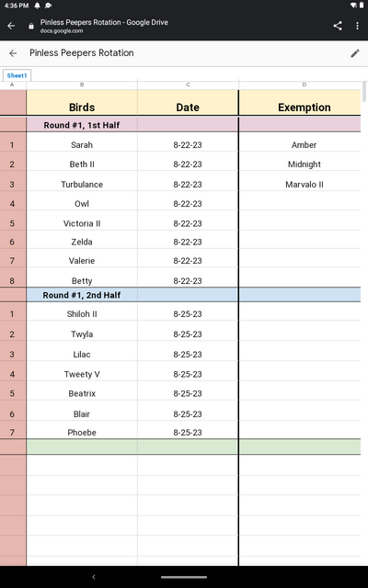Tap the pencil edit icon

pos(354,53)
